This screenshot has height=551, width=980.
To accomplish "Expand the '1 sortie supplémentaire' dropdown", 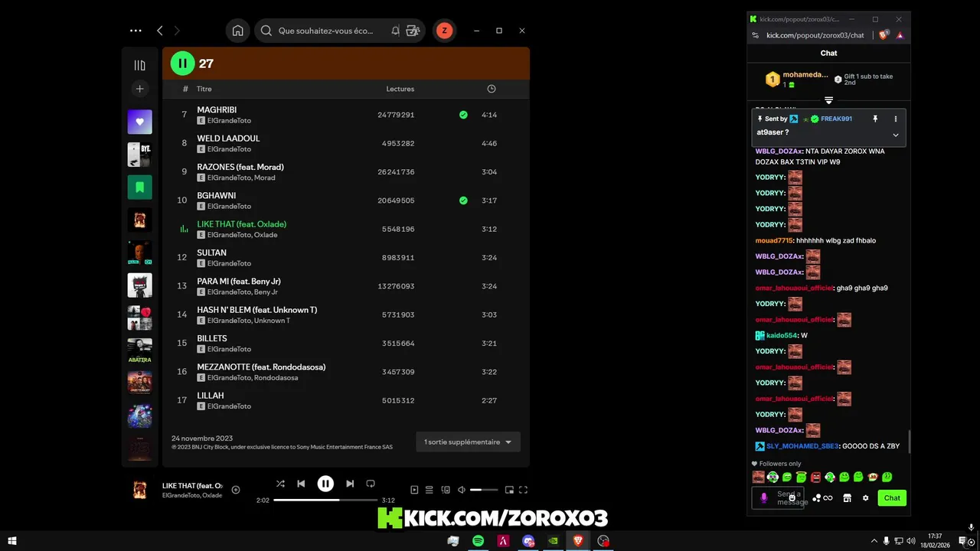I will click(x=468, y=442).
